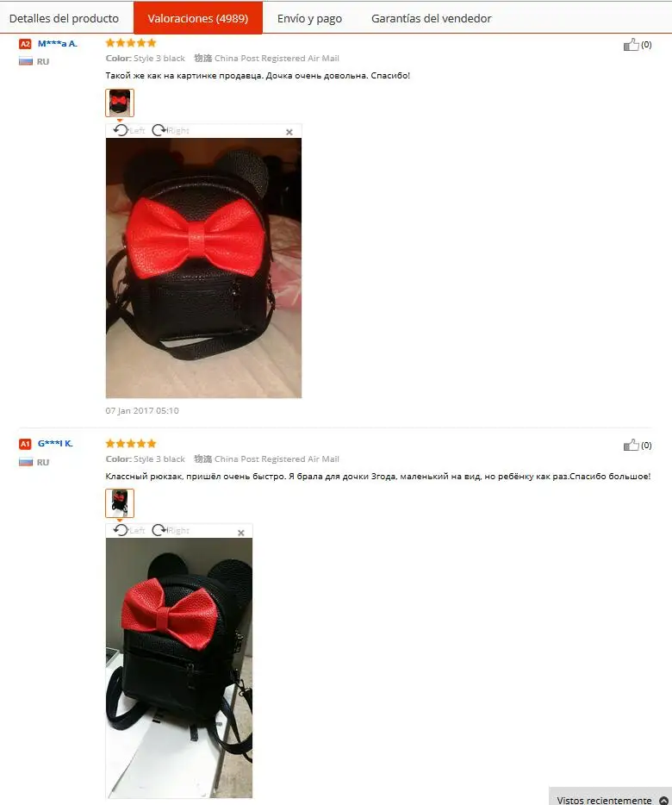672x805 pixels.
Task: Open reviewer G***l K. profile link
Action: pos(55,444)
